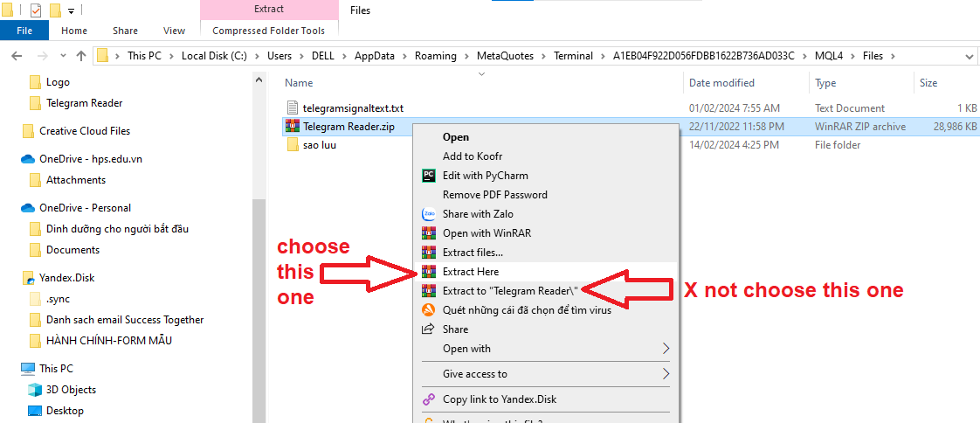Click the Desktop icon in navigation pane
Viewport: 980px width, 423px height.
coord(35,411)
